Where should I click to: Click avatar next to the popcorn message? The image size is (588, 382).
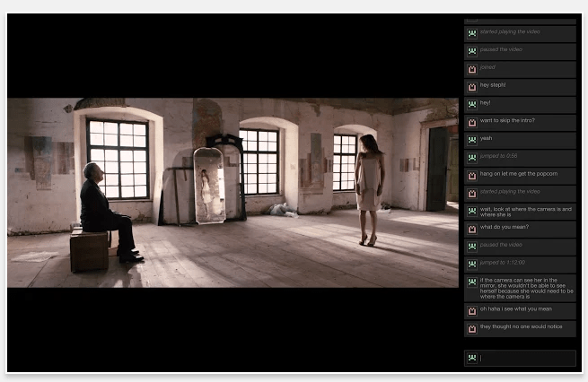(x=471, y=175)
